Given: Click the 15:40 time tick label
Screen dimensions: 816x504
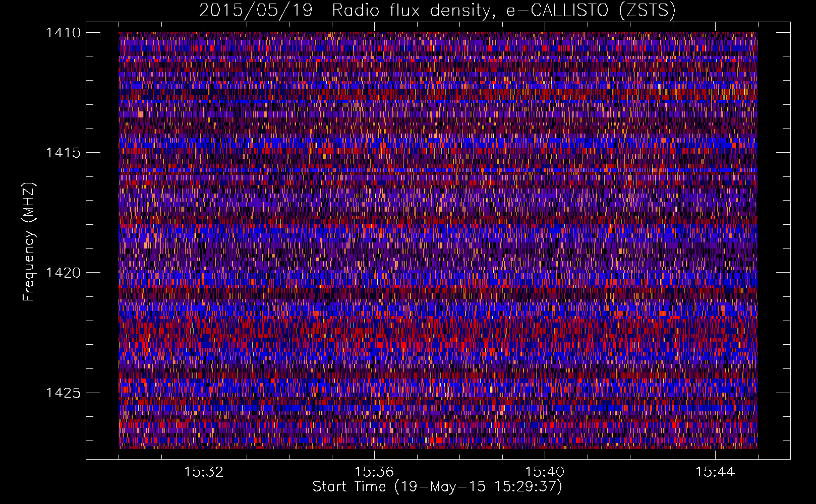Looking at the screenshot, I should click(545, 472).
